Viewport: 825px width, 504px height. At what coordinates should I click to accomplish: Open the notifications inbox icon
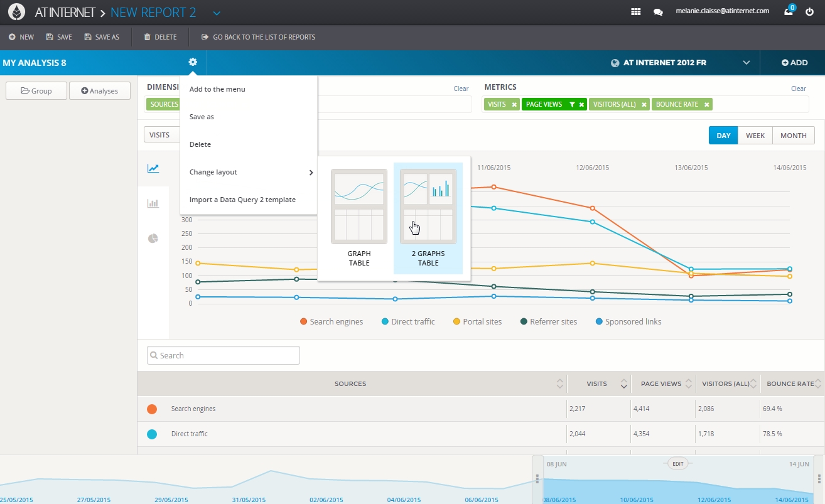(789, 11)
